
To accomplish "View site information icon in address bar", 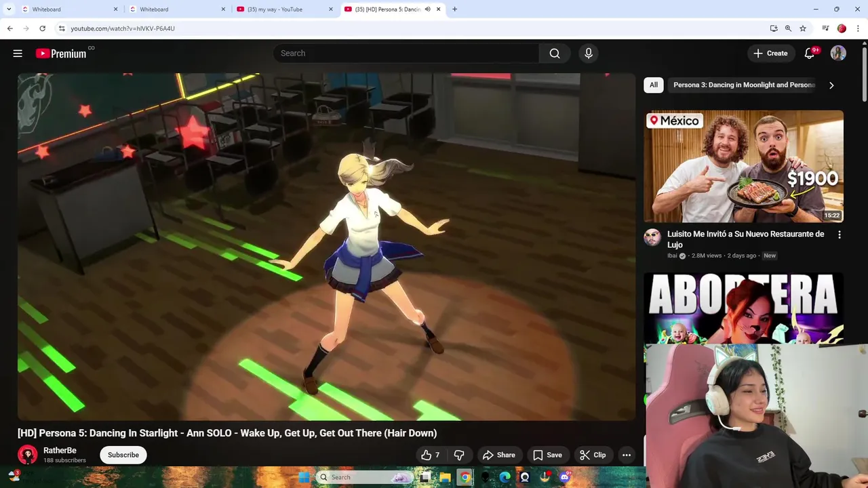I will (x=62, y=28).
